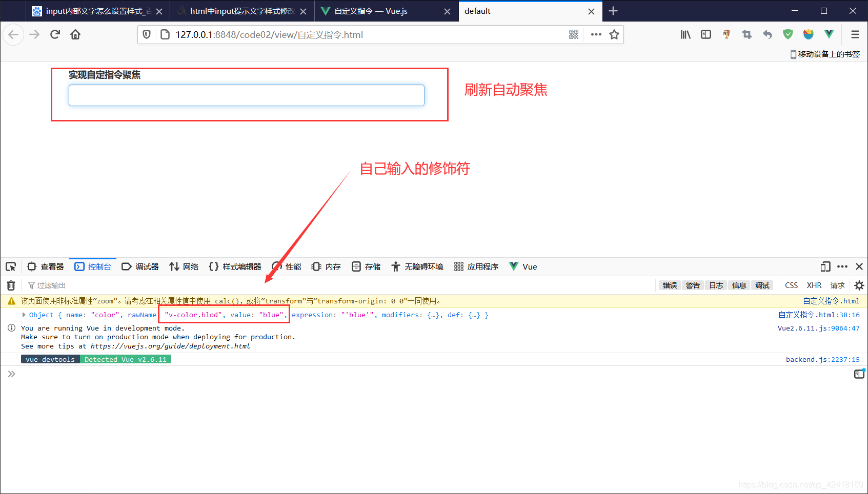The width and height of the screenshot is (868, 494).
Task: Open the Vue devtools extension icon
Action: pos(829,35)
